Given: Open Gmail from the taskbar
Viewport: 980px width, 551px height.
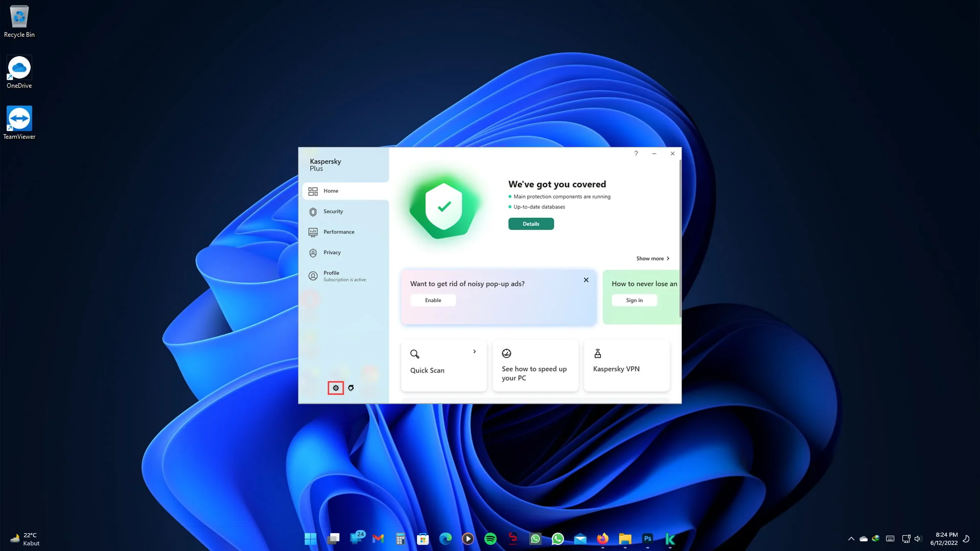Looking at the screenshot, I should tap(378, 539).
